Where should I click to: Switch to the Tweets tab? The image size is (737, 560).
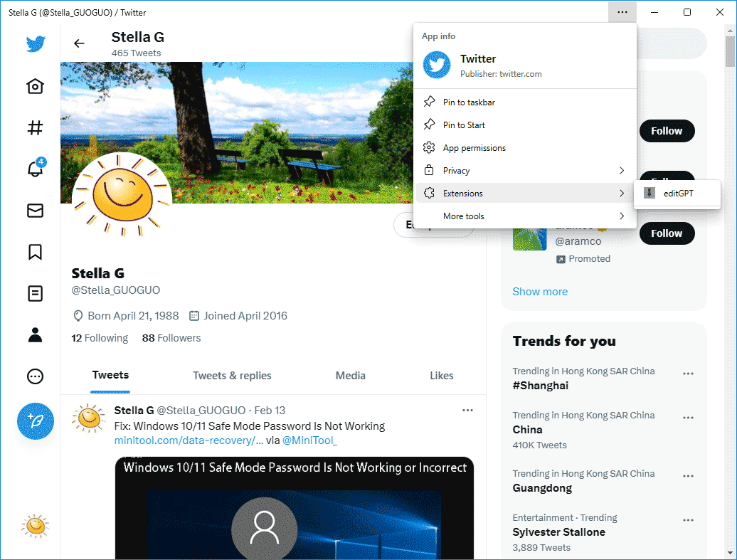pos(110,375)
